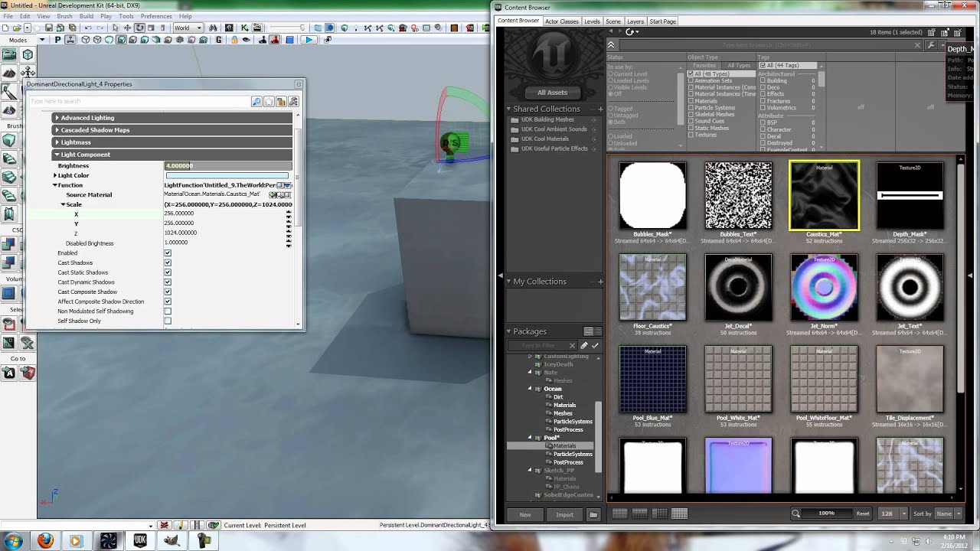Screen dimensions: 980x551
Task: Check the Materials object type filter
Action: click(x=691, y=101)
